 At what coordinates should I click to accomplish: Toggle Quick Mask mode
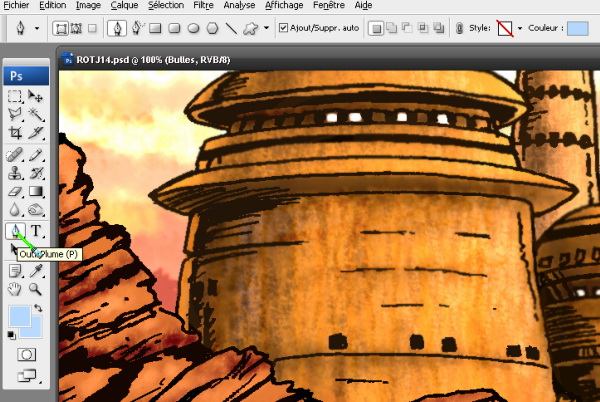pyautogui.click(x=26, y=355)
